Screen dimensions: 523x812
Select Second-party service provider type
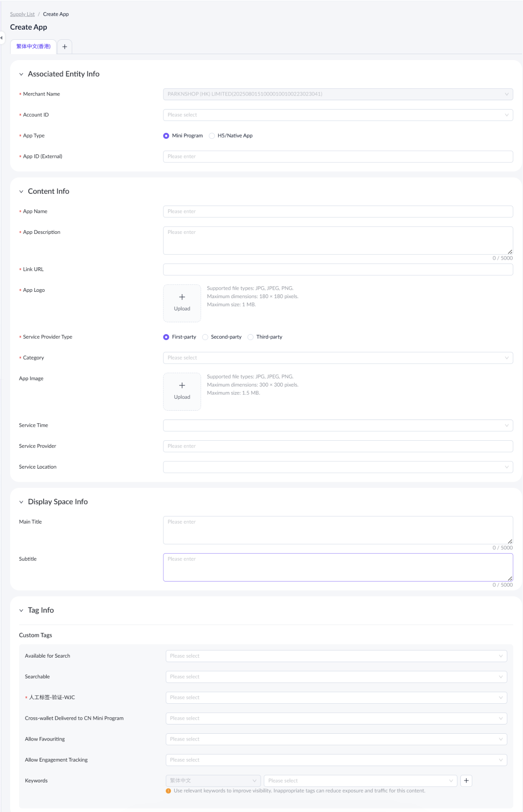click(205, 337)
